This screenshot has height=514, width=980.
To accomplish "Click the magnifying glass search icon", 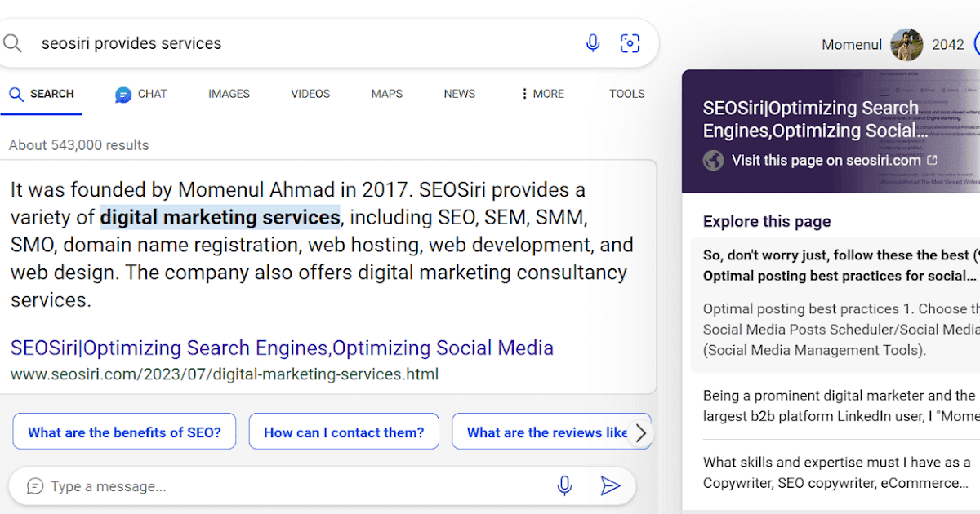I will tap(13, 42).
